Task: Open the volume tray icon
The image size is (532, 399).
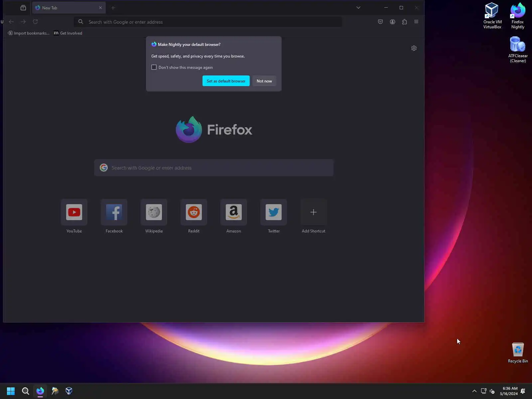Action: [492, 391]
